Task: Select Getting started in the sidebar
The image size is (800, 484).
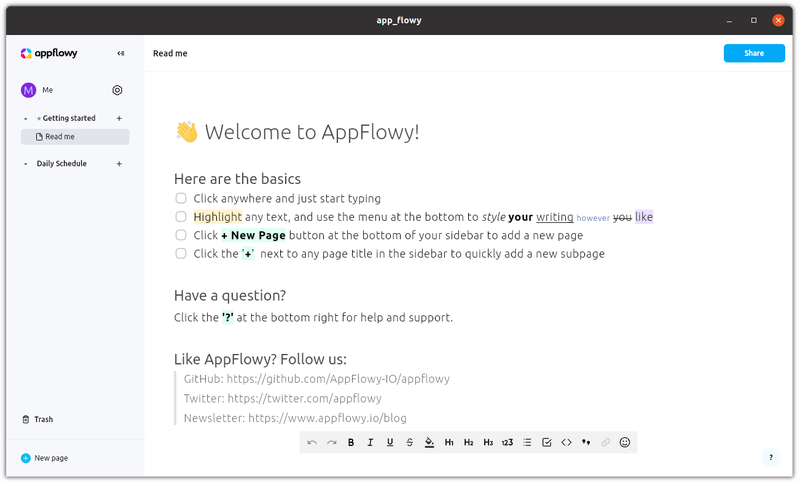Action: pyautogui.click(x=69, y=118)
